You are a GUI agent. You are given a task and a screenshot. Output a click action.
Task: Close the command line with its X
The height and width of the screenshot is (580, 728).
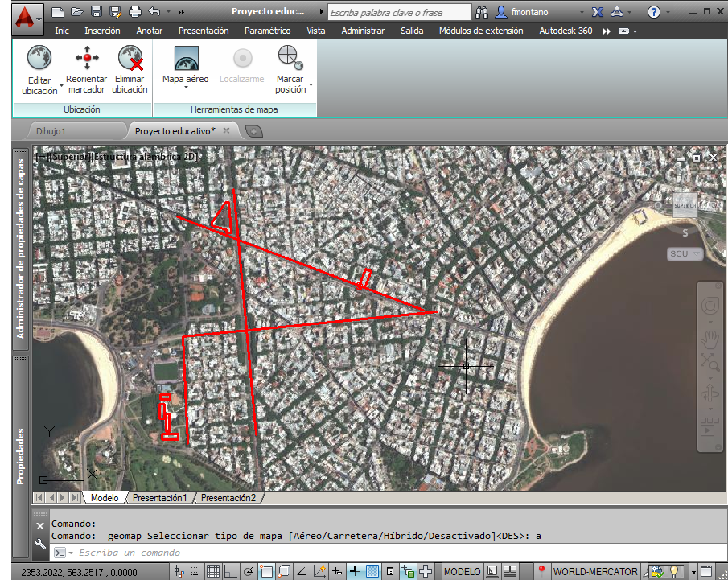click(x=40, y=526)
